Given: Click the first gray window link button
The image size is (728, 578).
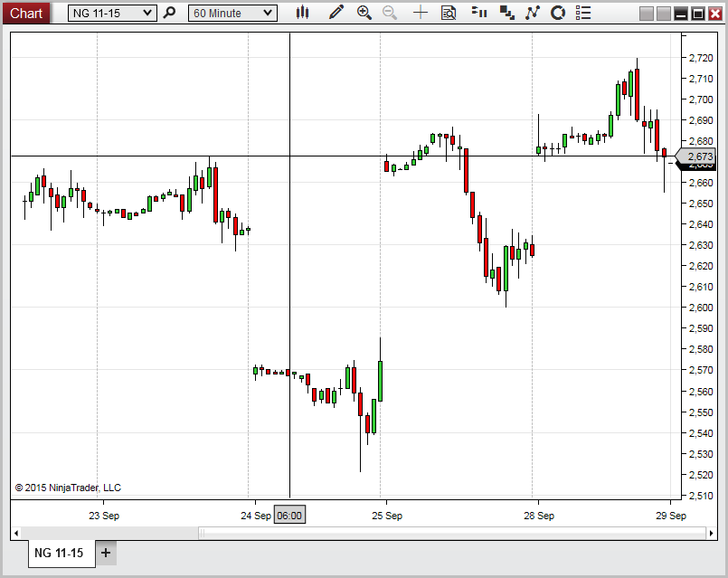Looking at the screenshot, I should pyautogui.click(x=647, y=14).
